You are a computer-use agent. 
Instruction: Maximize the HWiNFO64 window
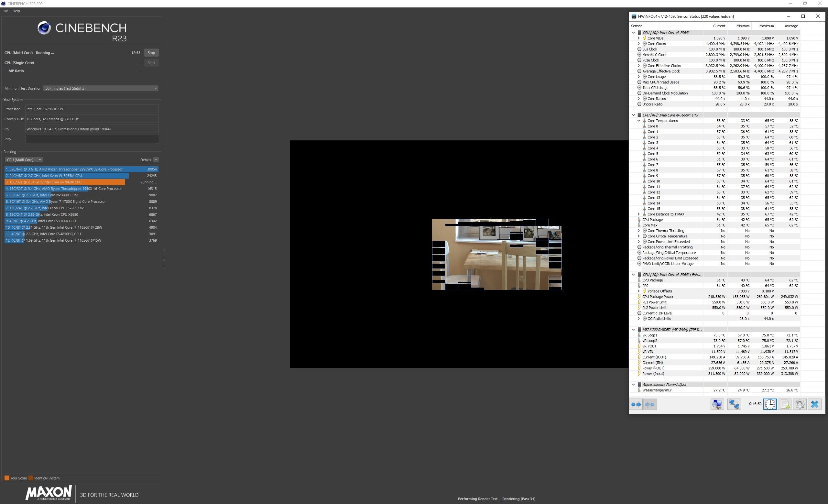[x=803, y=16]
